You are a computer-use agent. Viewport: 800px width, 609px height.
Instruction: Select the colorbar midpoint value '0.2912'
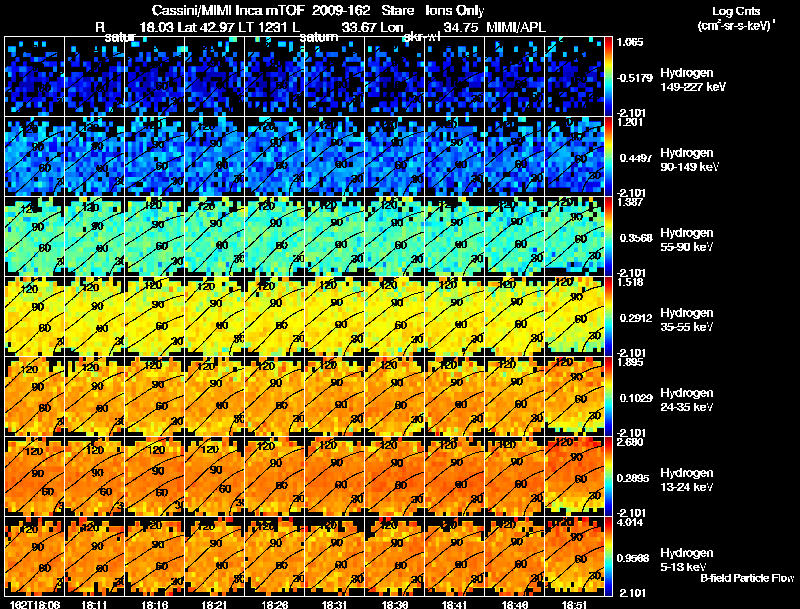[636, 318]
